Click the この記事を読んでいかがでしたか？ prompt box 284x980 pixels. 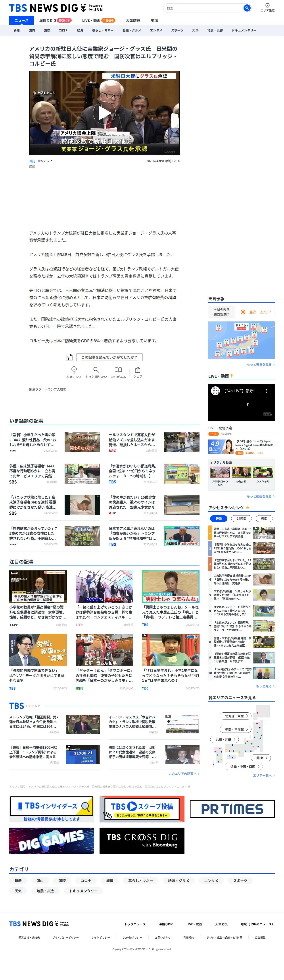click(110, 357)
